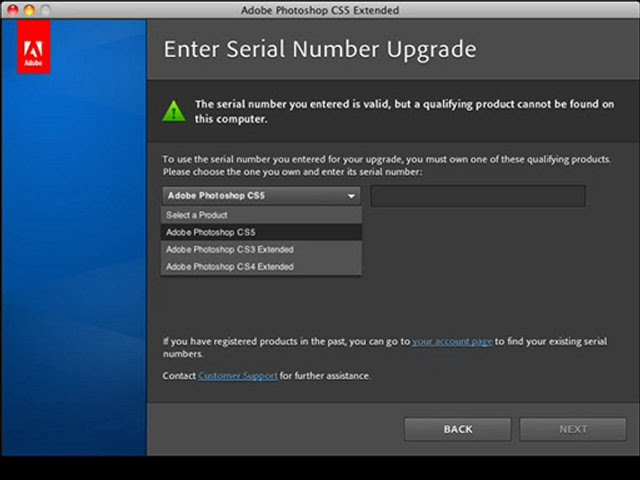Click the NEXT button

click(x=573, y=429)
